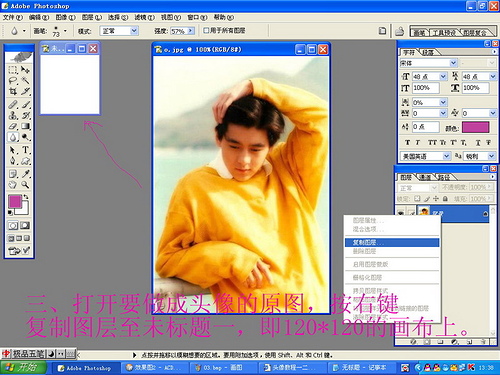Select the Rectangular Marquee tool
Screen dimensions: 500x375
[x=13, y=70]
